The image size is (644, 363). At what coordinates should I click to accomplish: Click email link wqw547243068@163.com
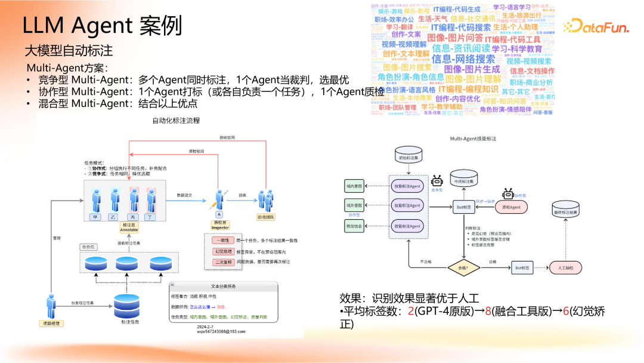click(x=220, y=330)
